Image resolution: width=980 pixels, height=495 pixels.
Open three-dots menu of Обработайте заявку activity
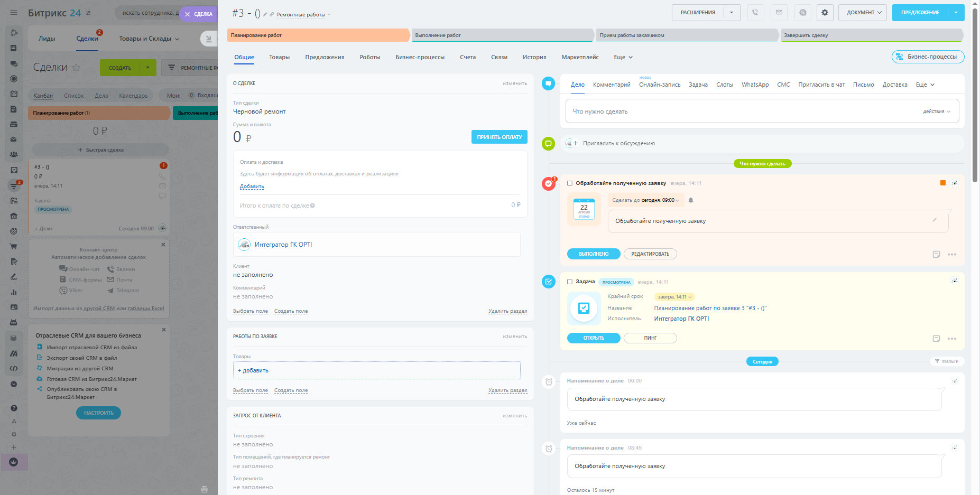(952, 255)
